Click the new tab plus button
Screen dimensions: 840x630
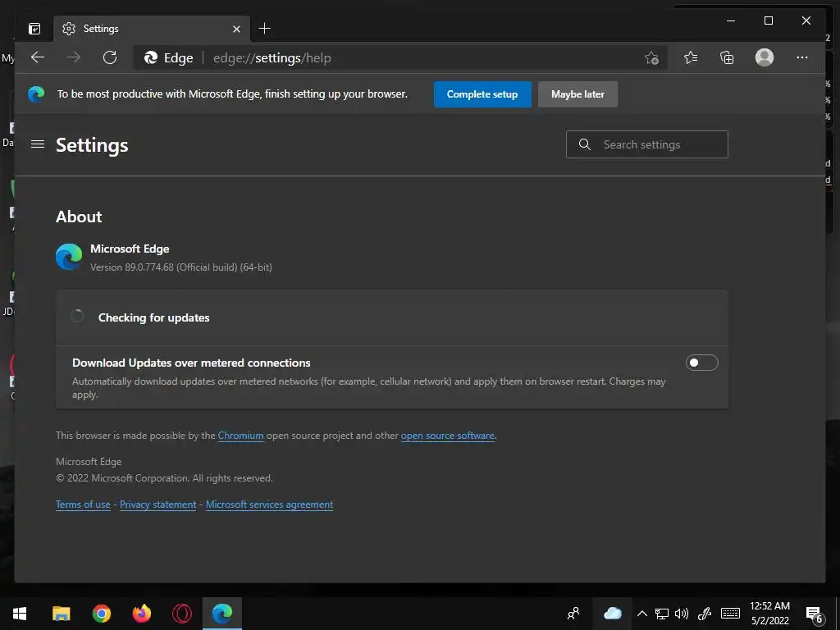point(265,29)
